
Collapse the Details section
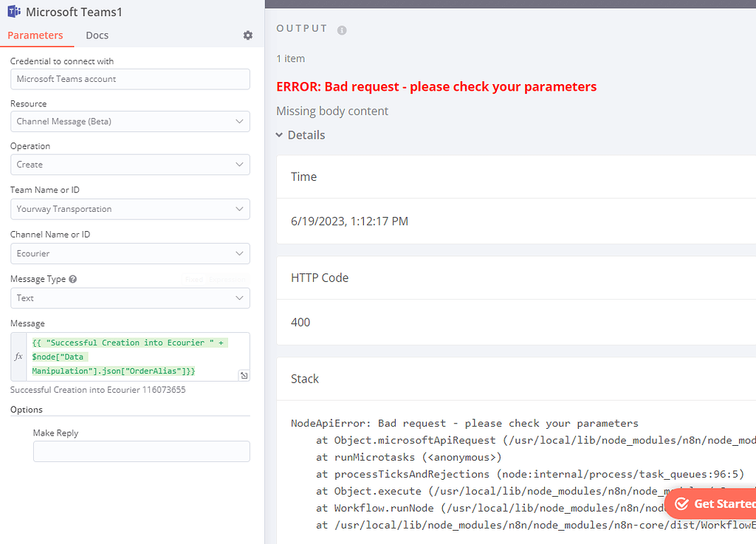[302, 134]
